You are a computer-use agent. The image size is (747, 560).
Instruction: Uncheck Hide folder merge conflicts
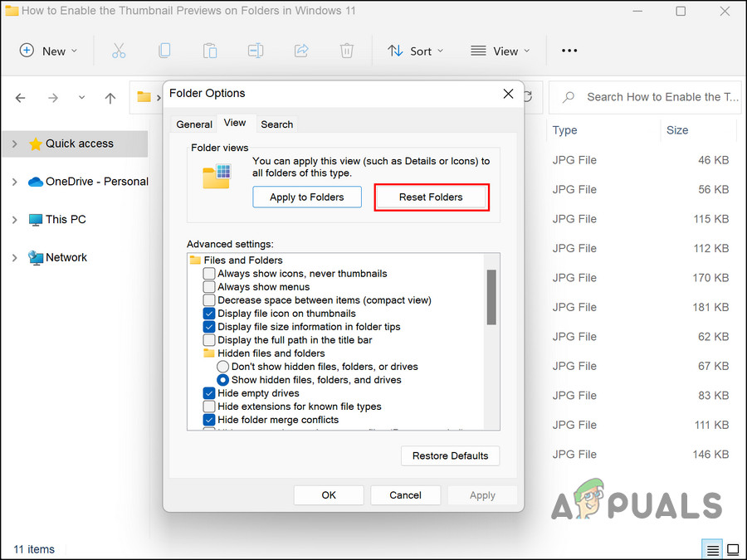tap(208, 420)
